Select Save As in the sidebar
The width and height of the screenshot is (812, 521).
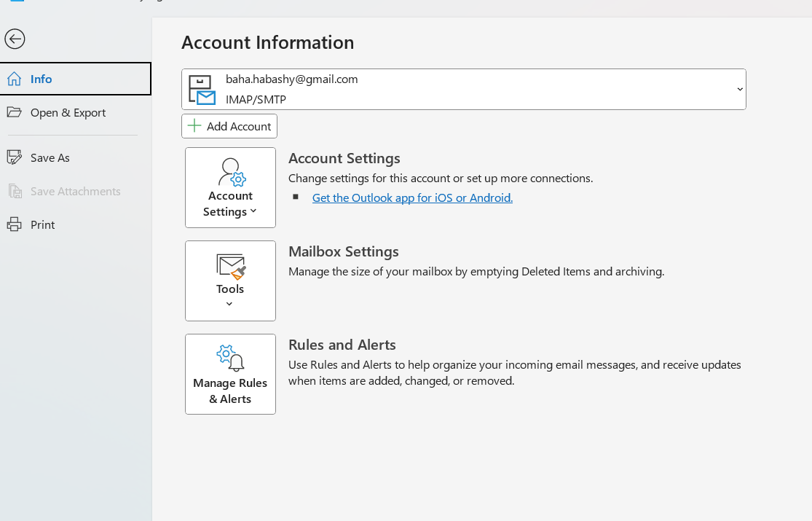click(x=75, y=157)
